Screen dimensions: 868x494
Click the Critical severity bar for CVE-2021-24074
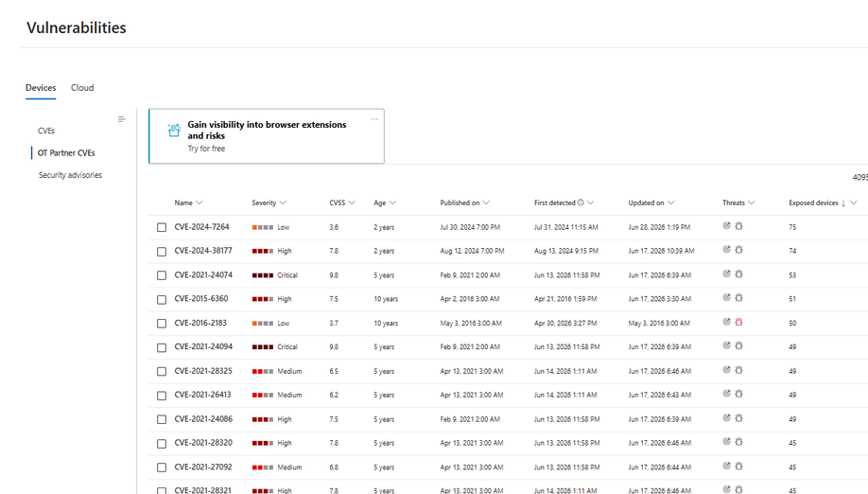(x=263, y=275)
